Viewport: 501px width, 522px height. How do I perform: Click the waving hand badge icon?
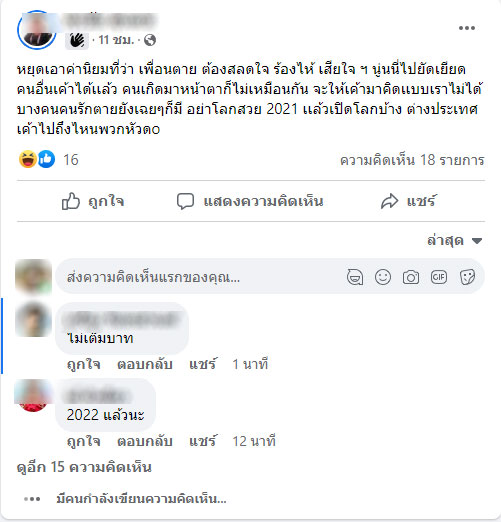77,41
